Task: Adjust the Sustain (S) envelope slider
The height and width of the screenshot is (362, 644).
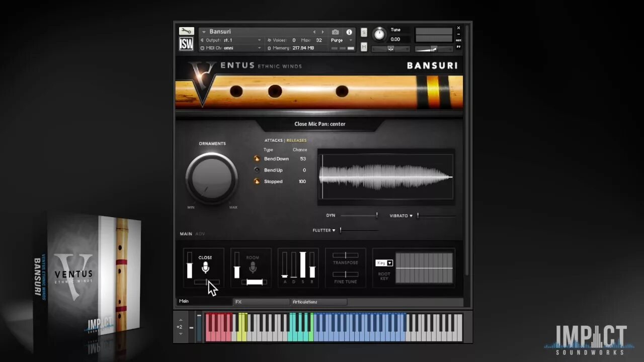Action: tap(303, 265)
